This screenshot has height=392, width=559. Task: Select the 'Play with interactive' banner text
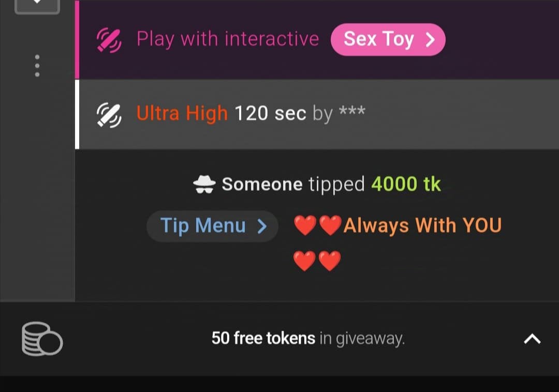pos(228,39)
